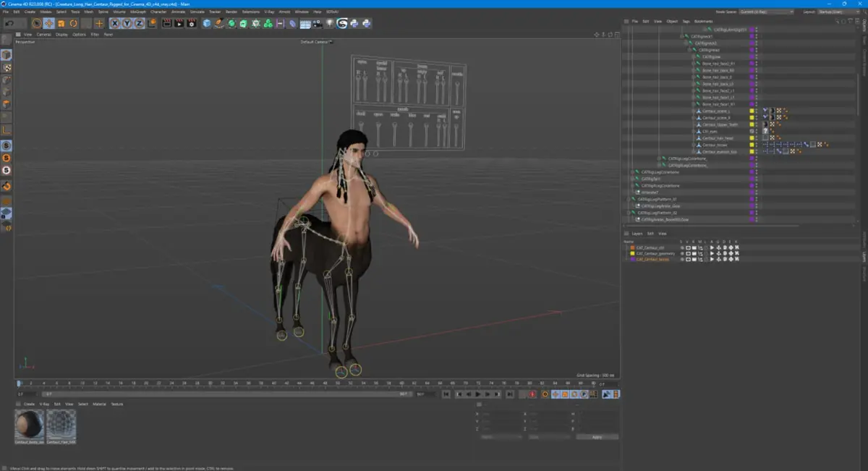The height and width of the screenshot is (471, 868).
Task: Toggle viewport visibility for CAT_Centaur_geometry layer
Action: 688,253
